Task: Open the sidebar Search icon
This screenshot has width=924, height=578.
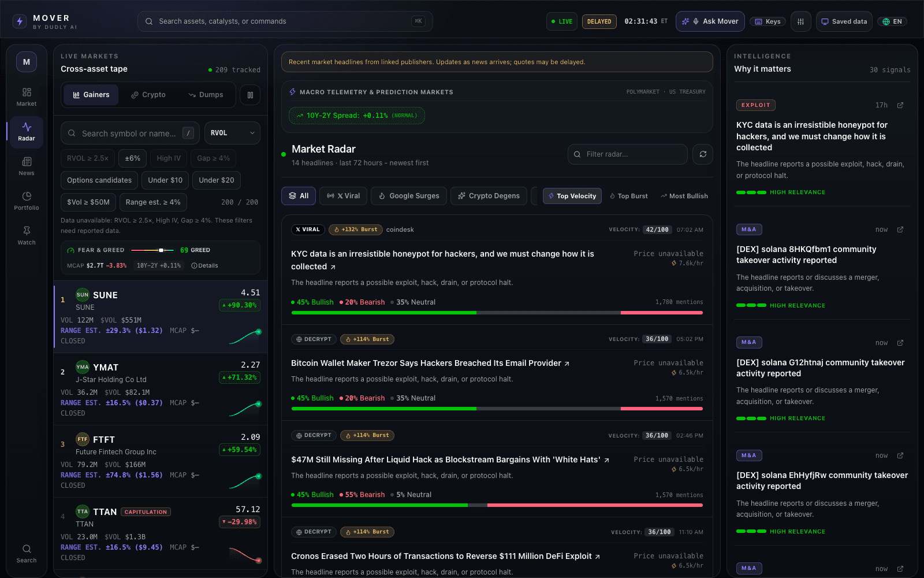Action: pos(27,553)
